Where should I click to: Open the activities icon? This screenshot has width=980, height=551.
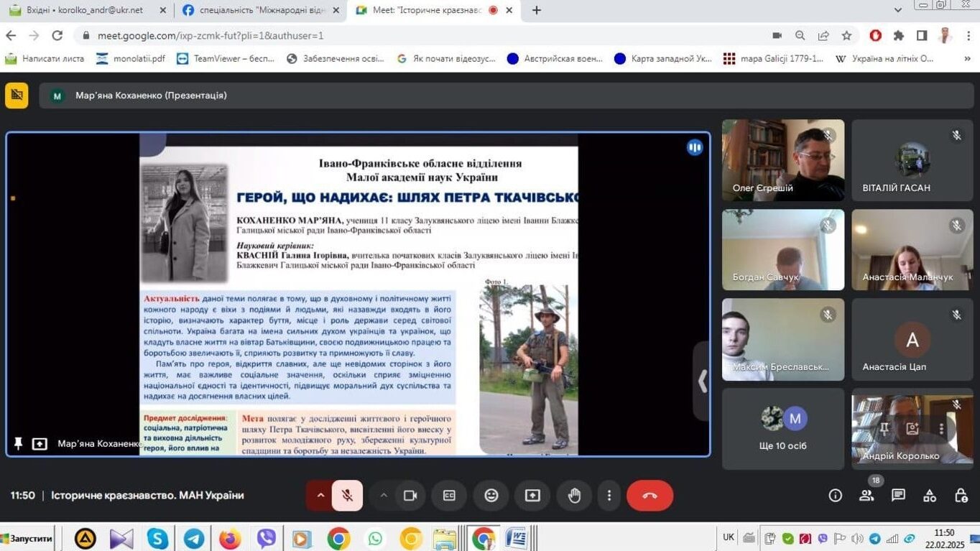(x=930, y=496)
